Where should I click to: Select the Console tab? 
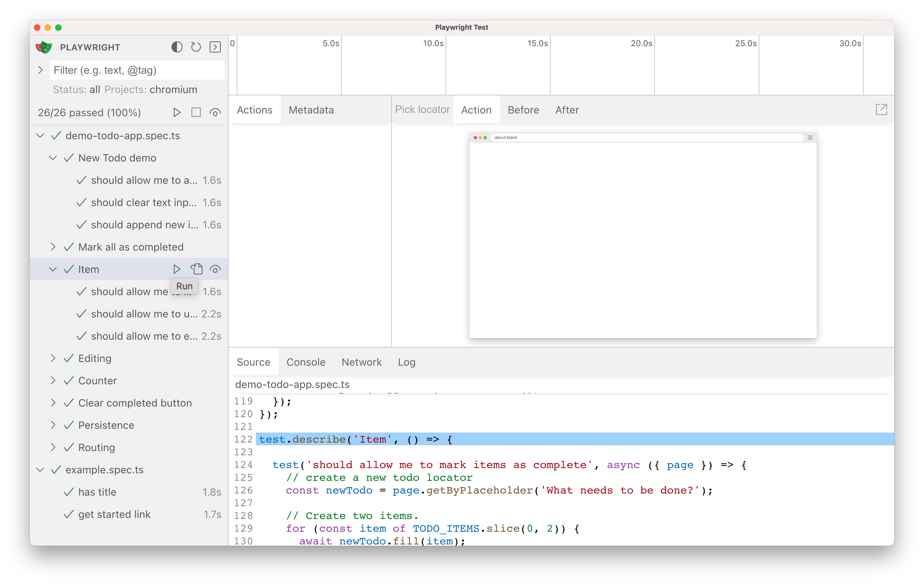coord(306,362)
